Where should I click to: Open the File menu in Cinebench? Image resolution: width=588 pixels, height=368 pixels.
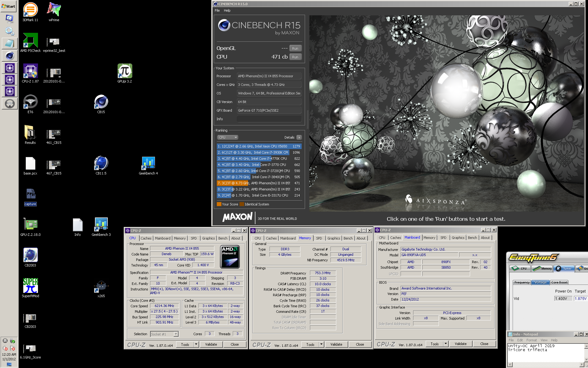[x=217, y=10]
